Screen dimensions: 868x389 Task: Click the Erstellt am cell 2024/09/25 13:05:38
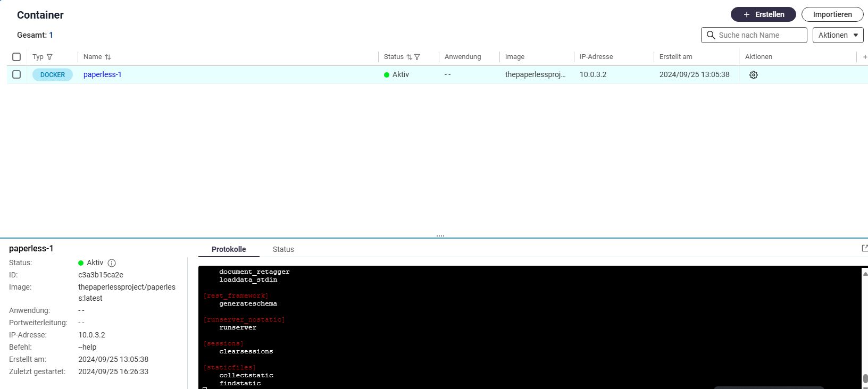pos(694,74)
